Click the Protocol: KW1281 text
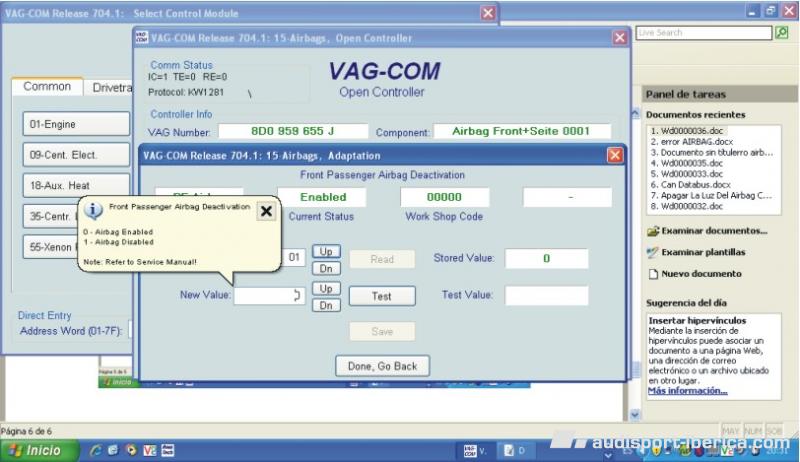Screen dimensions: 800x462 pyautogui.click(x=186, y=92)
